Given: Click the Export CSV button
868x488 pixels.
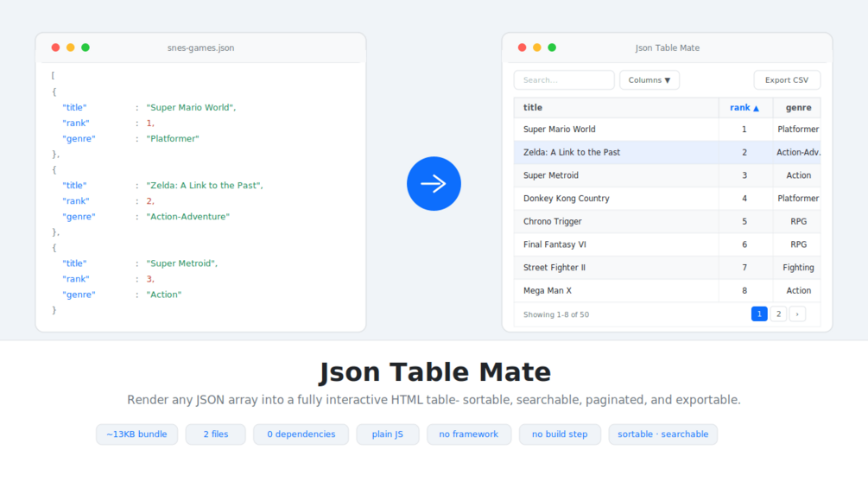Looking at the screenshot, I should [787, 80].
